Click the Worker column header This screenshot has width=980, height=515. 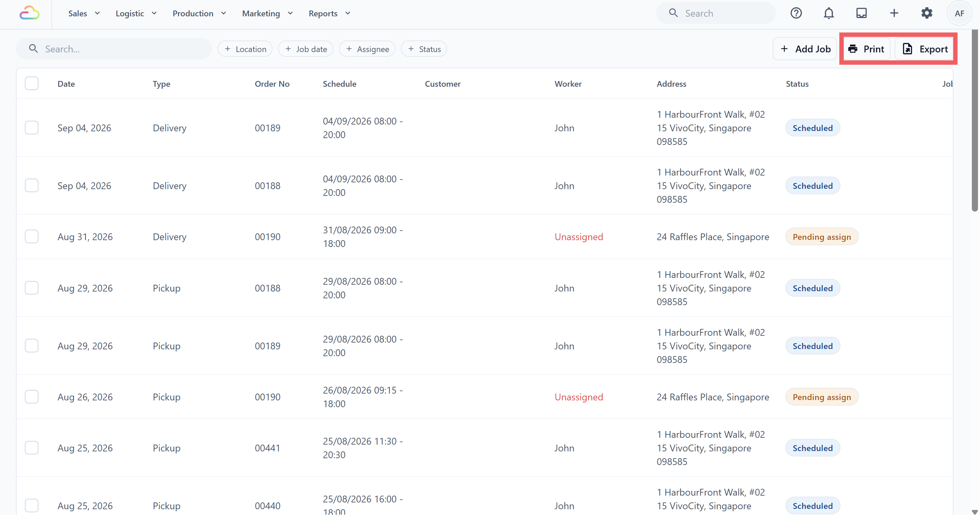tap(568, 84)
